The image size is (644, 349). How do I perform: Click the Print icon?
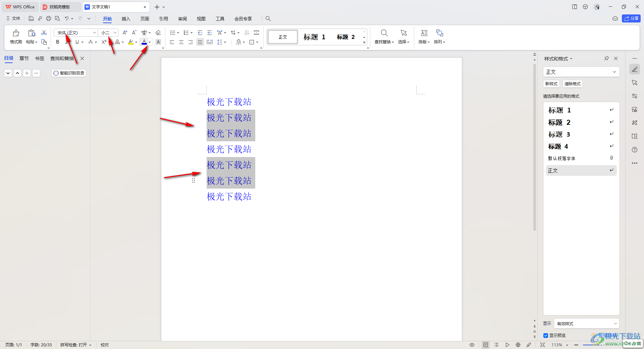49,18
